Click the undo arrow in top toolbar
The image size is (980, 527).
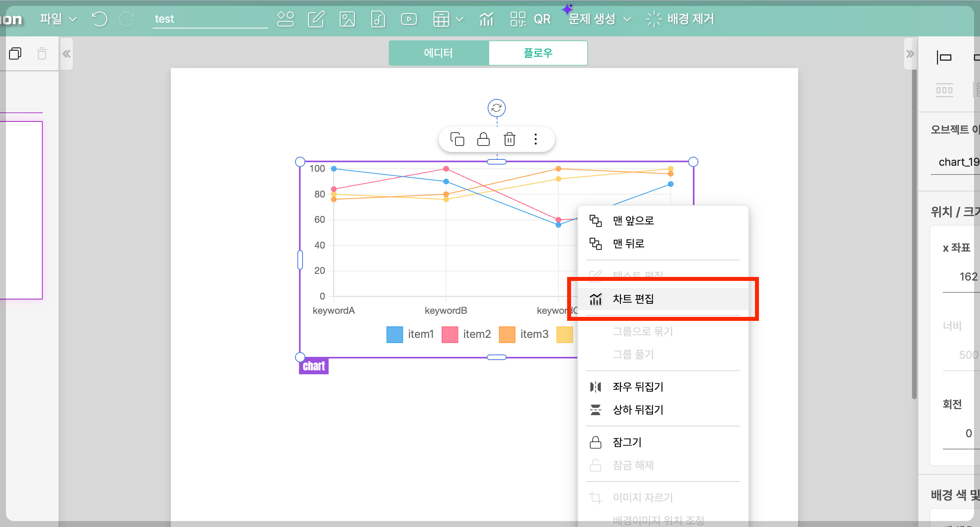99,19
